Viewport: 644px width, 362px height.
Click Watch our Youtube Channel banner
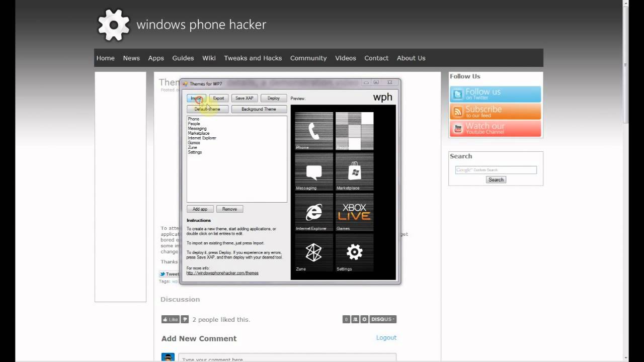pos(496,128)
